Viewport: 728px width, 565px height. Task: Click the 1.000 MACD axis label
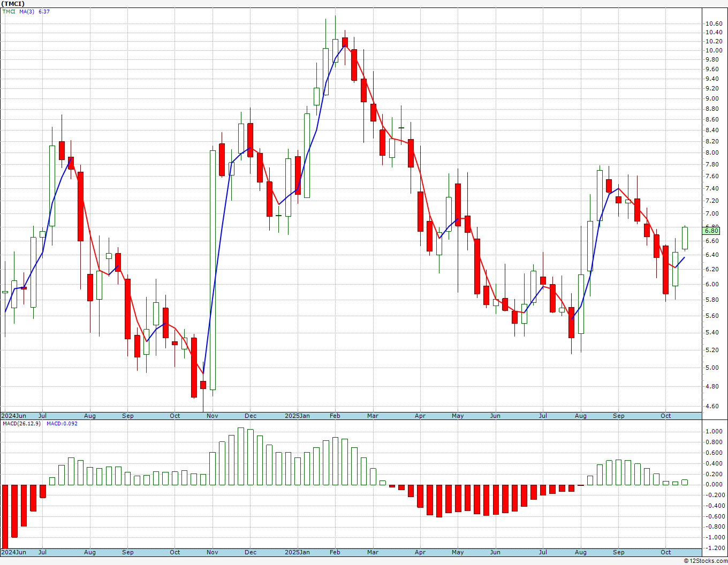click(x=714, y=431)
